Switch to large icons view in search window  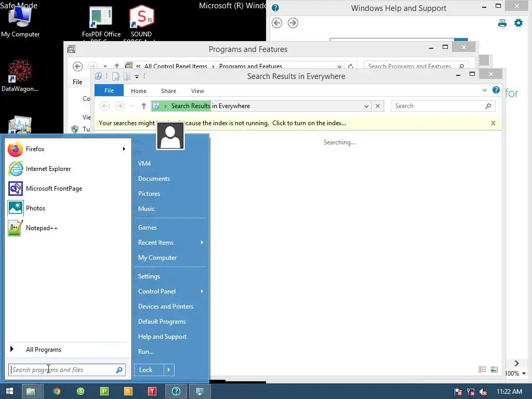(x=494, y=369)
